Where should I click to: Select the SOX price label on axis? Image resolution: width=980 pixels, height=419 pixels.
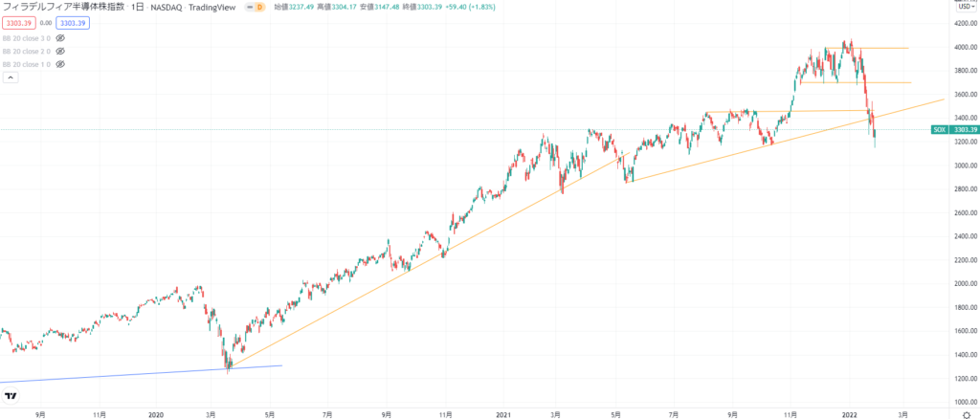[938, 129]
